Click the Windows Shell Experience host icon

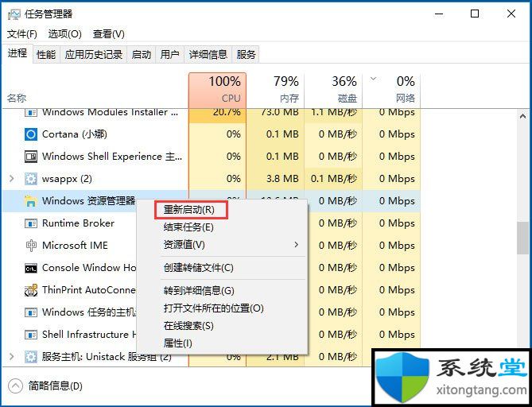(x=31, y=157)
